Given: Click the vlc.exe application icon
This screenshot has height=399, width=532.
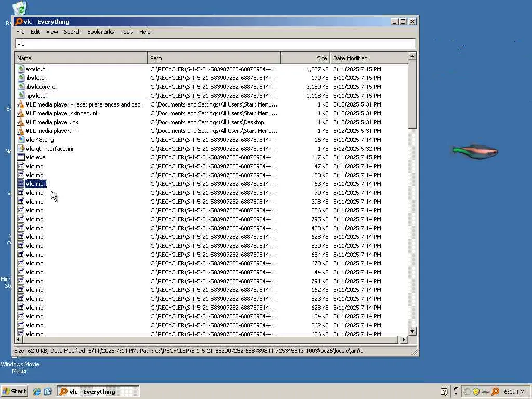Looking at the screenshot, I should click(21, 157).
